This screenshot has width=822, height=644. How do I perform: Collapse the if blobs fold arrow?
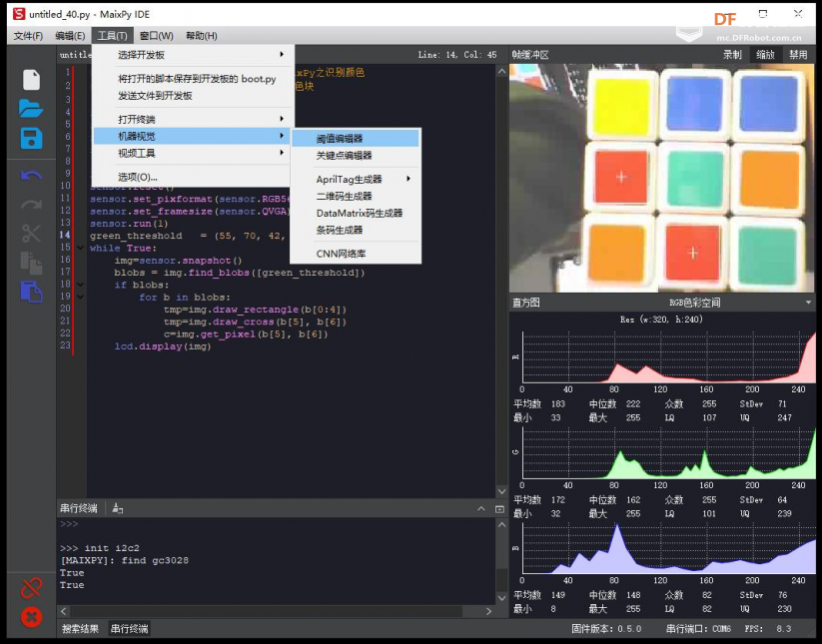click(80, 285)
